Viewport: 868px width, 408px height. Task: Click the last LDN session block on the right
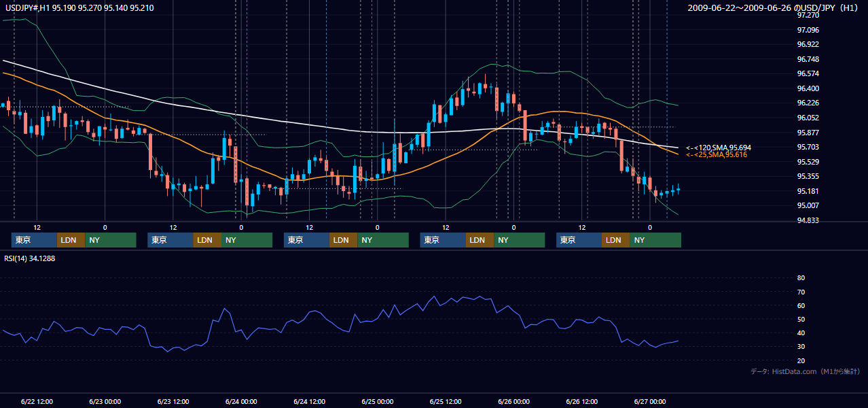click(616, 240)
